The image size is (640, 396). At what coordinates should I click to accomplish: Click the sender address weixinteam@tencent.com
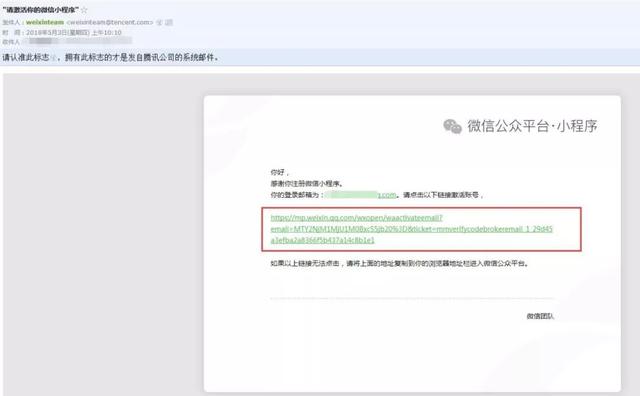click(110, 22)
